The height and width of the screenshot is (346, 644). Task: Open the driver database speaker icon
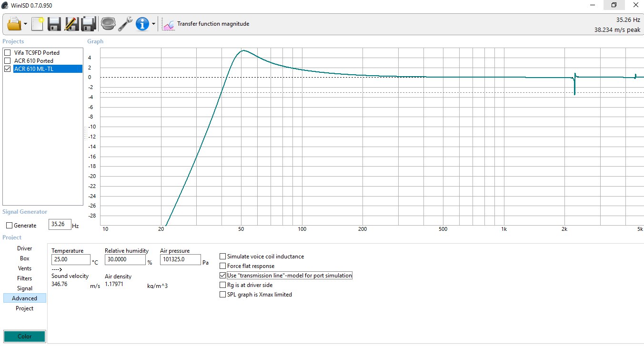(108, 23)
